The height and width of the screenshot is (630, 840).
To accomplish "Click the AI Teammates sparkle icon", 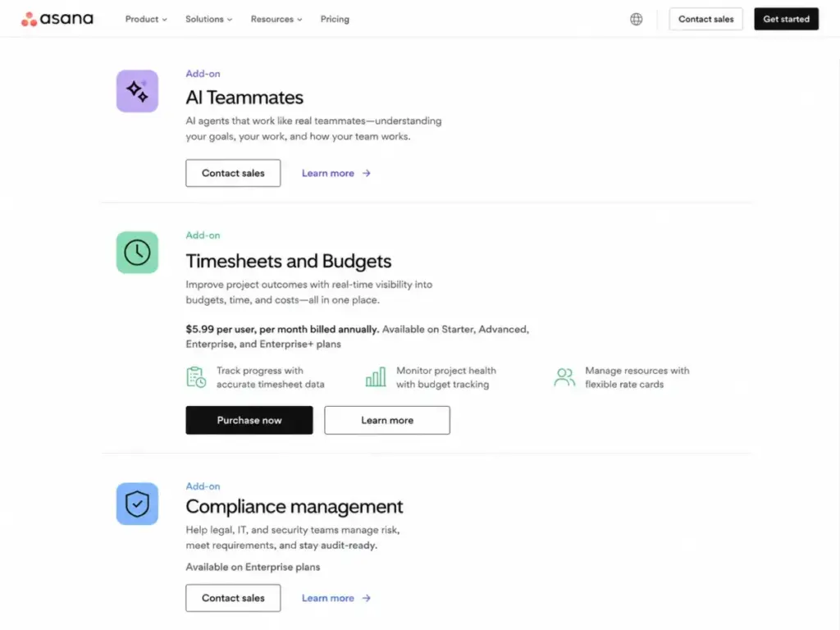I will click(137, 91).
